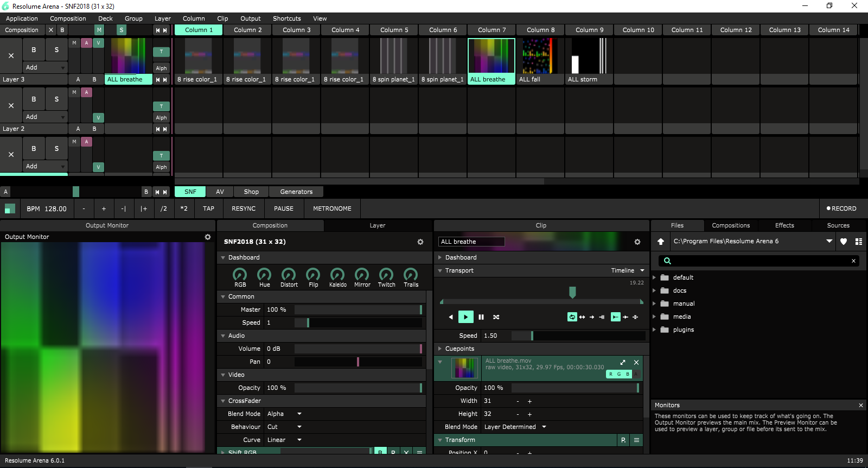
Task: Eject the clip with Layer 3's X button
Action: tap(11, 55)
